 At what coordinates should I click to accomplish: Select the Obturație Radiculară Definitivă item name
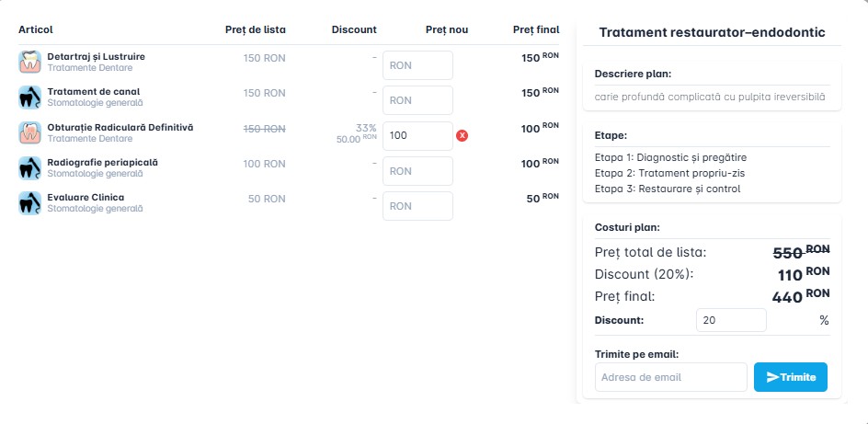[120, 127]
